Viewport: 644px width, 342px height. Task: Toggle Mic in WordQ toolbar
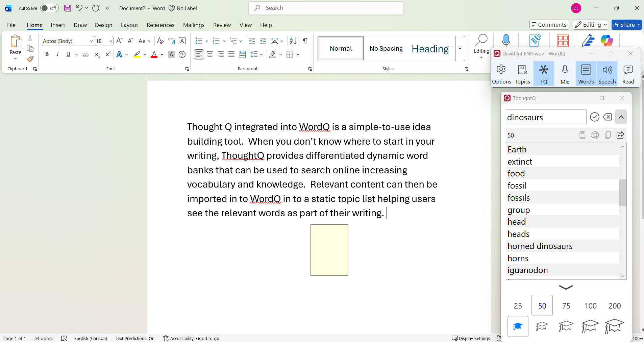[565, 74]
